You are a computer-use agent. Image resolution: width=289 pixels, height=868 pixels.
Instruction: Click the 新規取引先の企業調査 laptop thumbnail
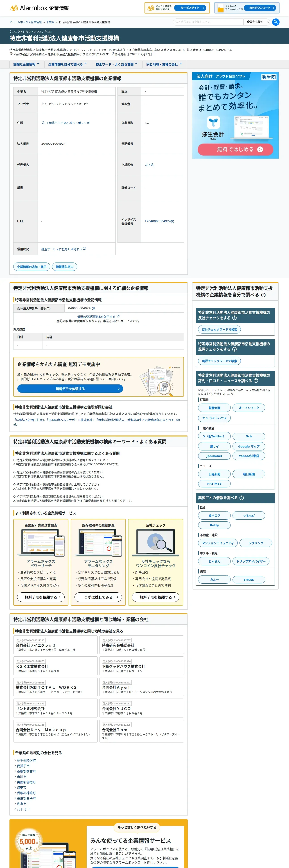pos(41,543)
